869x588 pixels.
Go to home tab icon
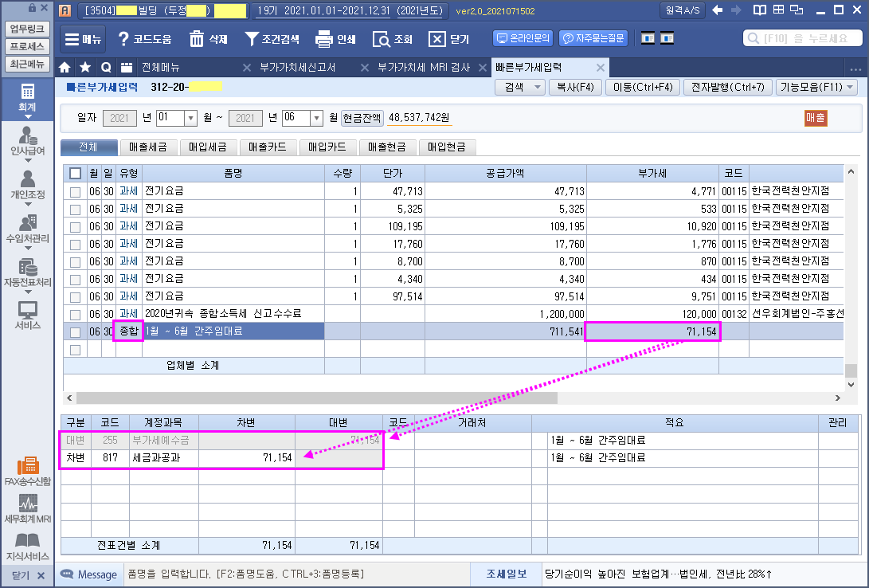point(65,67)
